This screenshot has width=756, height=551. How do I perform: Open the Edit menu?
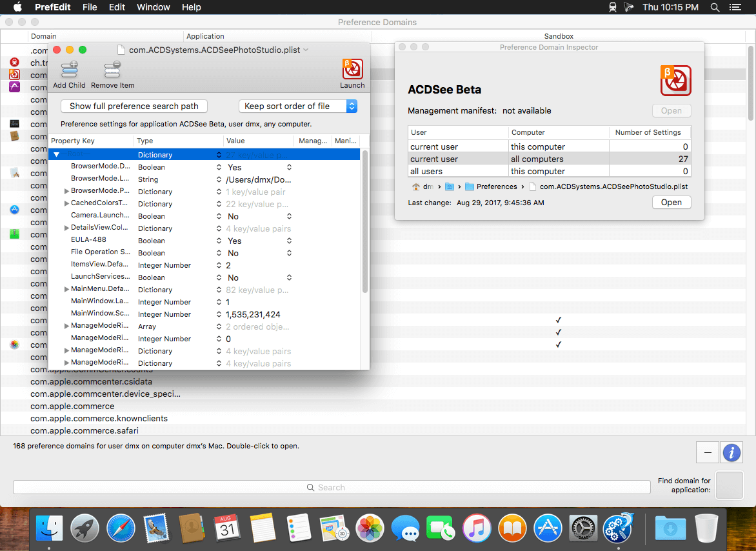(117, 7)
